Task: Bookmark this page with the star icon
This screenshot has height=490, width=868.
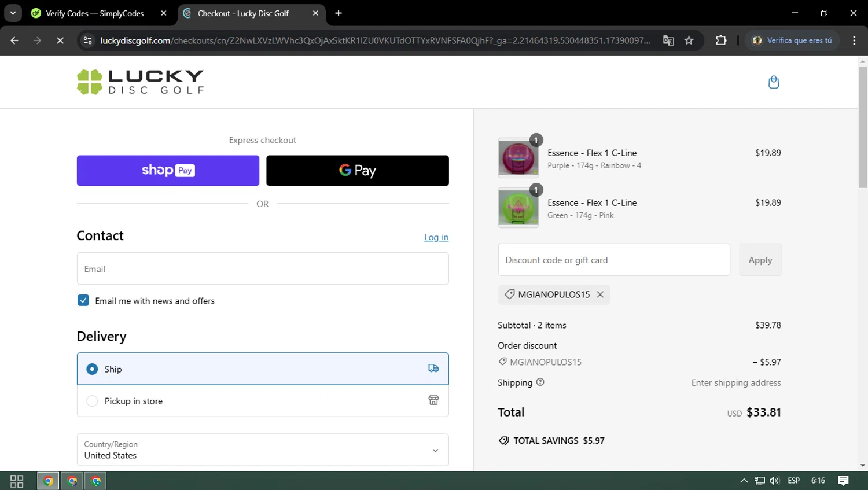Action: [x=689, y=40]
